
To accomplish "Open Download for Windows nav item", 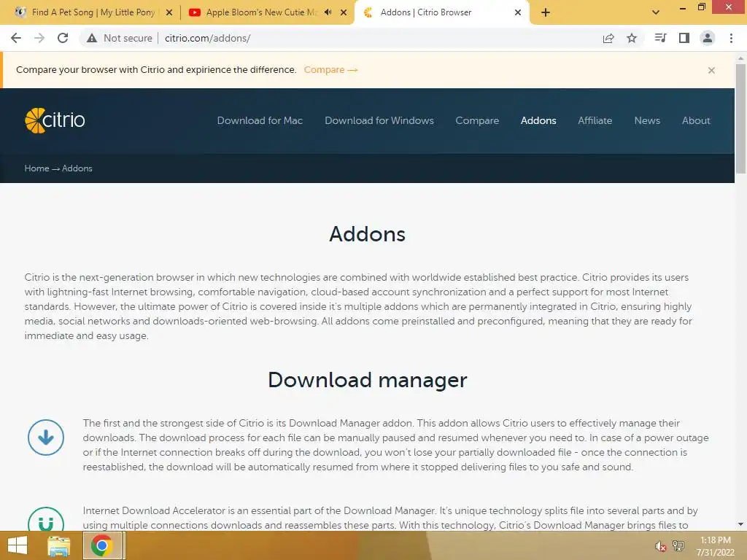I will coord(379,120).
